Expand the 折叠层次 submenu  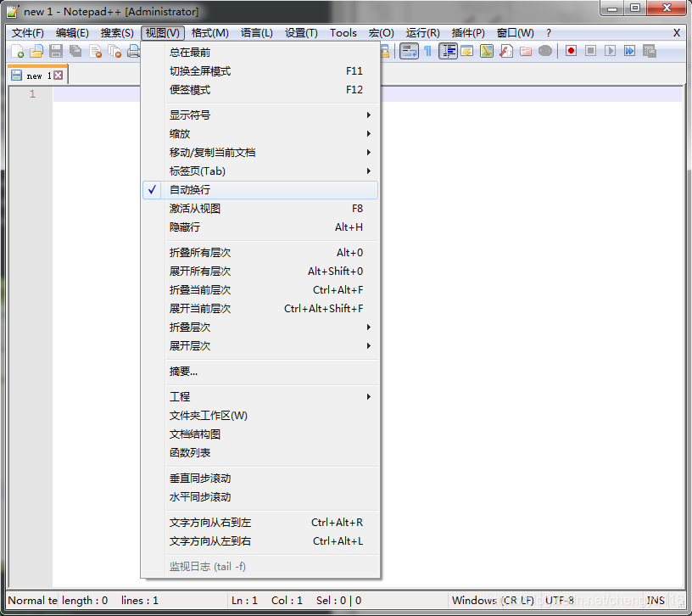tap(260, 328)
